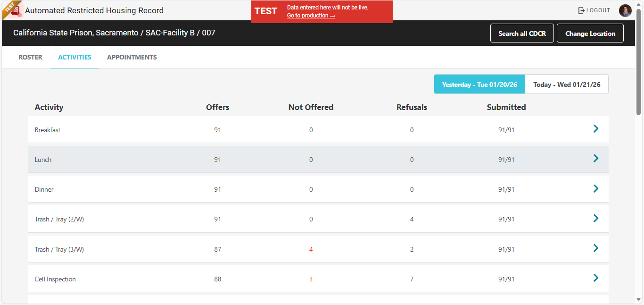The height and width of the screenshot is (305, 644).
Task: Click the Breakfast activity name
Action: 48,130
